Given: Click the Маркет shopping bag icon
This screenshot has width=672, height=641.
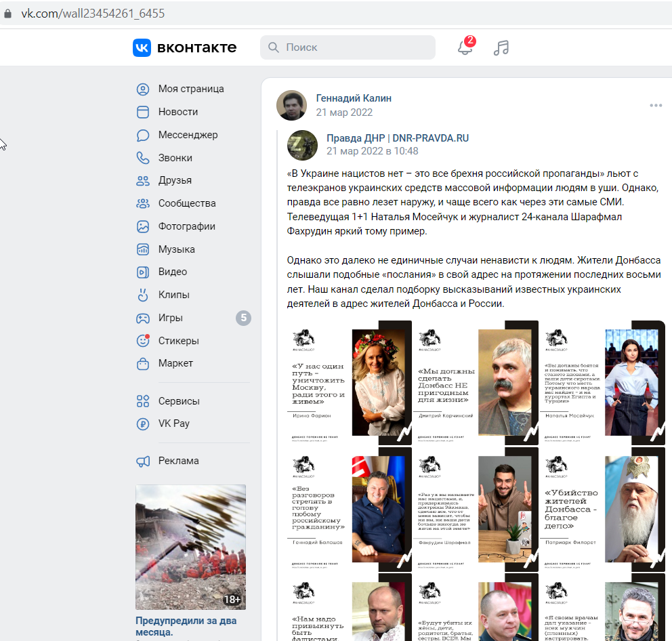Looking at the screenshot, I should (143, 364).
